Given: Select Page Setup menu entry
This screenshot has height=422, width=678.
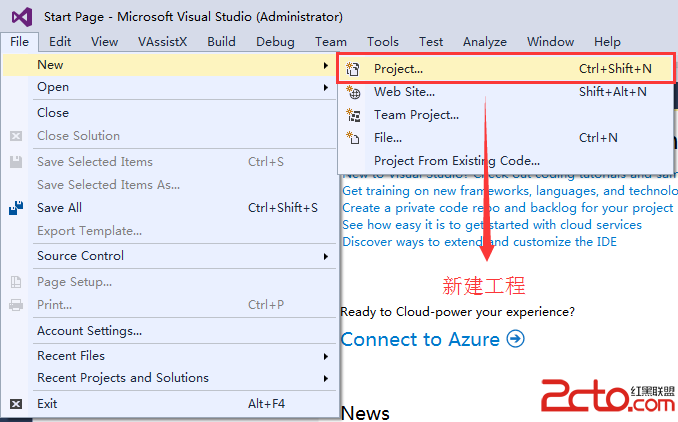Looking at the screenshot, I should point(169,282).
